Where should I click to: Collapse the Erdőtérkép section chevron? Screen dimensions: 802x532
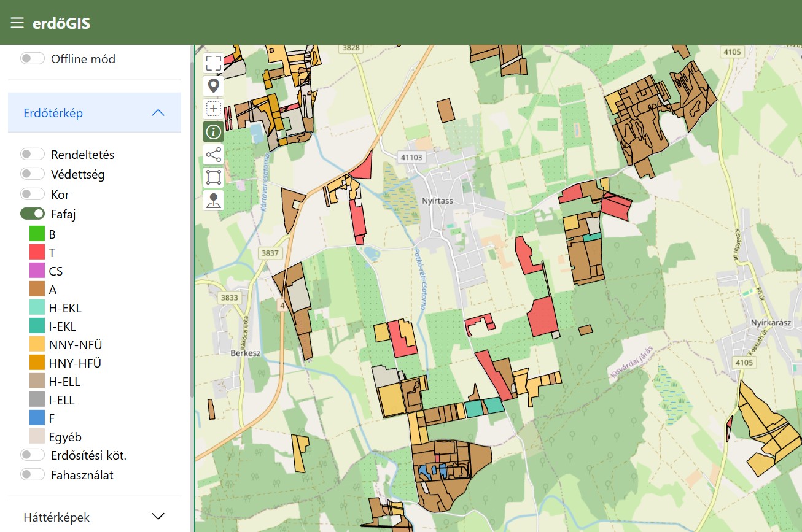(x=158, y=113)
